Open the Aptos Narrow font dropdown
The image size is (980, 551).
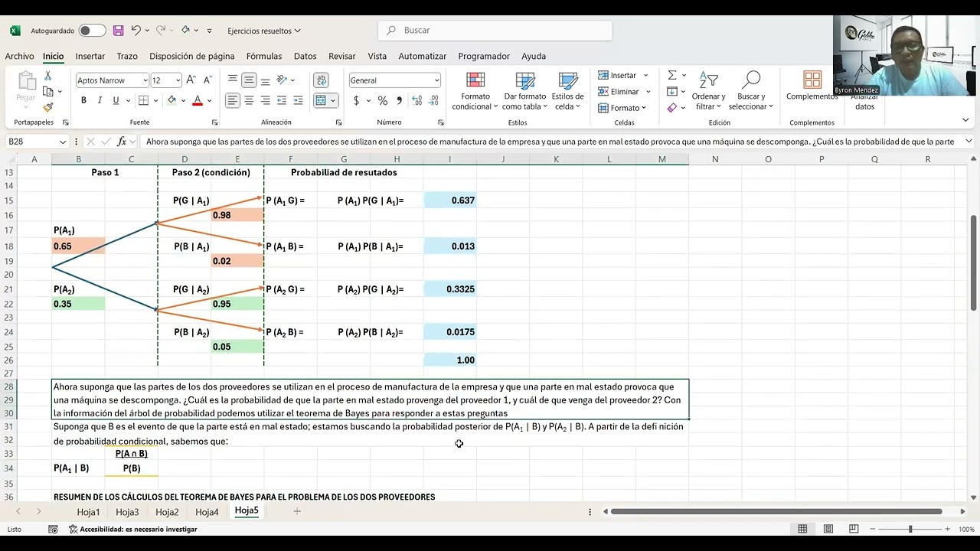(x=145, y=80)
